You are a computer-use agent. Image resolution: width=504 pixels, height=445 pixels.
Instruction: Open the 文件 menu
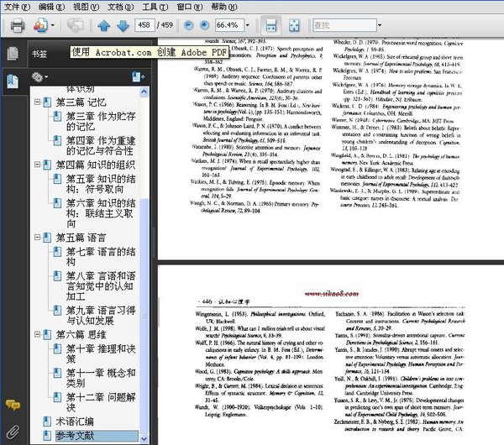(x=17, y=7)
